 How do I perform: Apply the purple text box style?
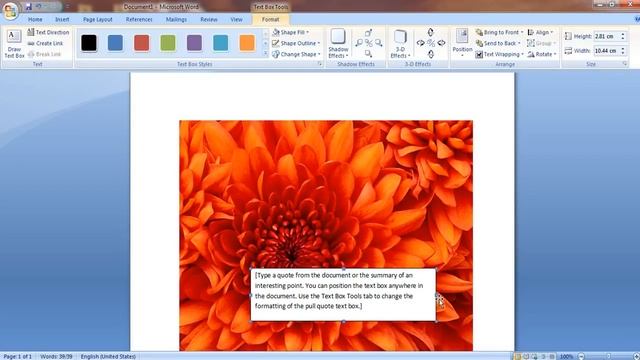tap(194, 43)
